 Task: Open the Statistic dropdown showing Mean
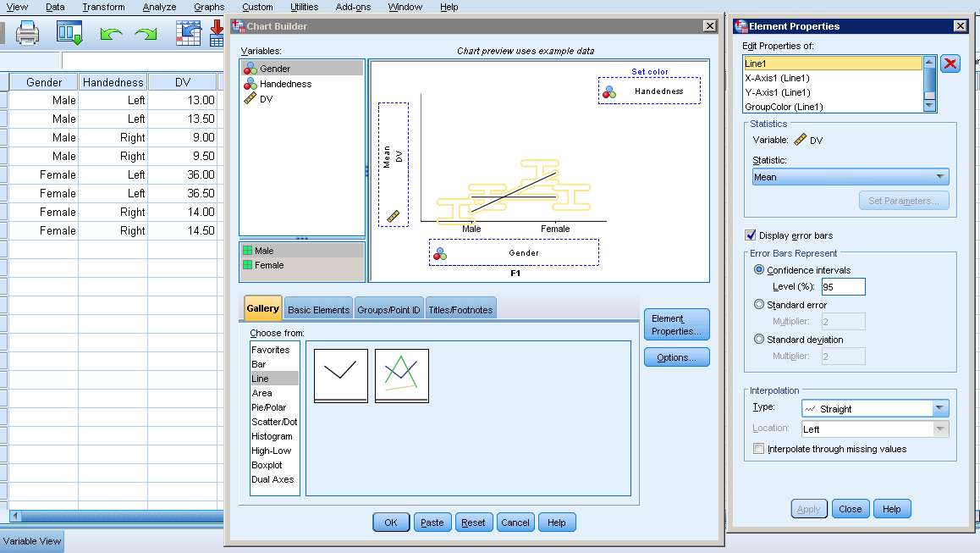(851, 177)
